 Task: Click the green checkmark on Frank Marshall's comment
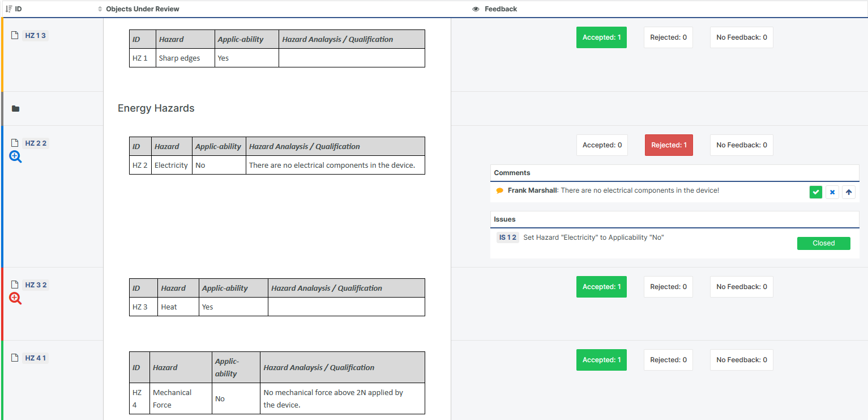pos(815,192)
